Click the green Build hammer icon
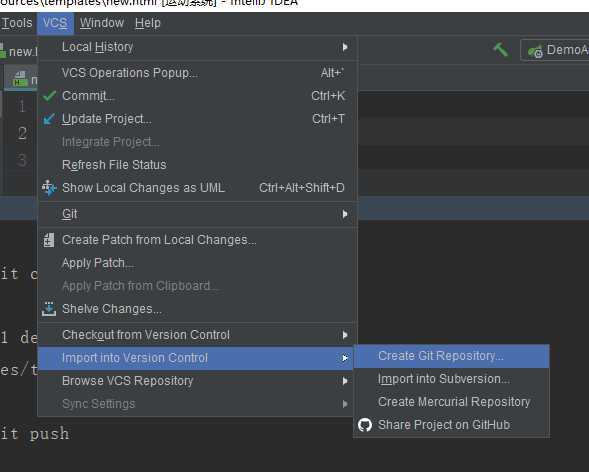The height and width of the screenshot is (472, 589). pyautogui.click(x=501, y=50)
